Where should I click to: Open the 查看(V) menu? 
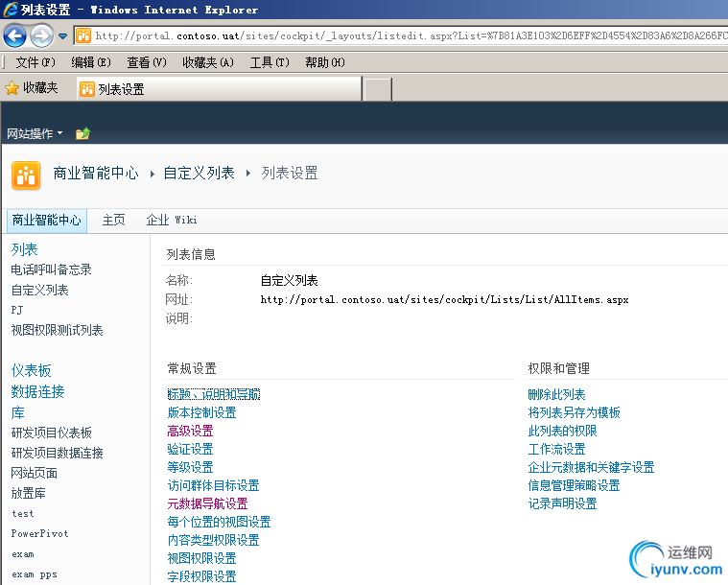pos(147,62)
